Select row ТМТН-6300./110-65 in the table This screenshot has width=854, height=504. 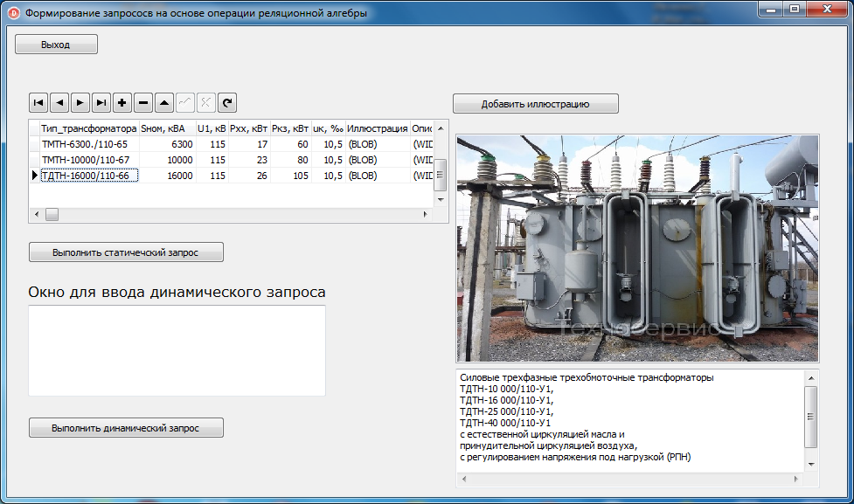click(84, 144)
